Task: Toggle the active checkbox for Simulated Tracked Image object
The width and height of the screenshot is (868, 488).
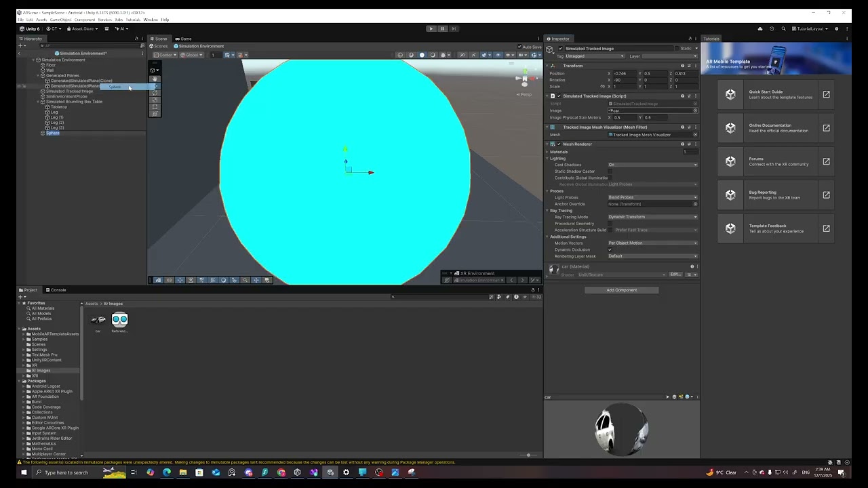Action: (560, 49)
